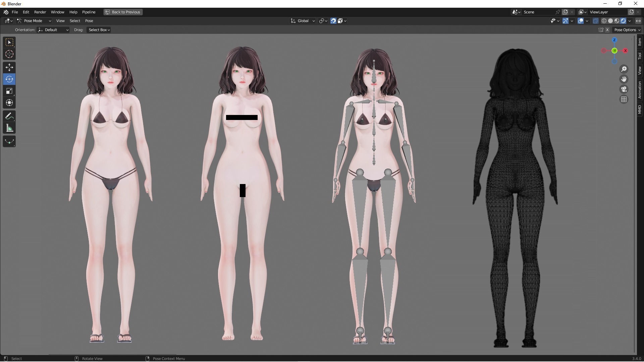Open the Edit menu
The image size is (644, 362).
point(26,12)
